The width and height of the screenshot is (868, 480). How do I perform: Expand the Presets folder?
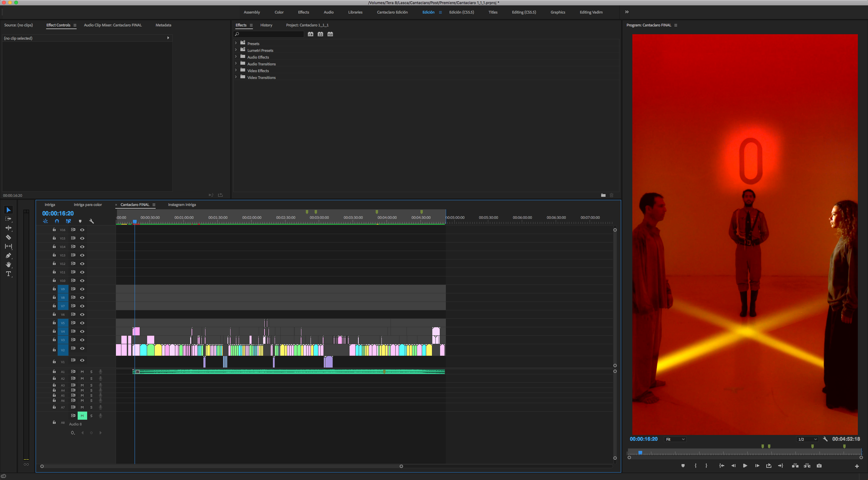pyautogui.click(x=236, y=43)
